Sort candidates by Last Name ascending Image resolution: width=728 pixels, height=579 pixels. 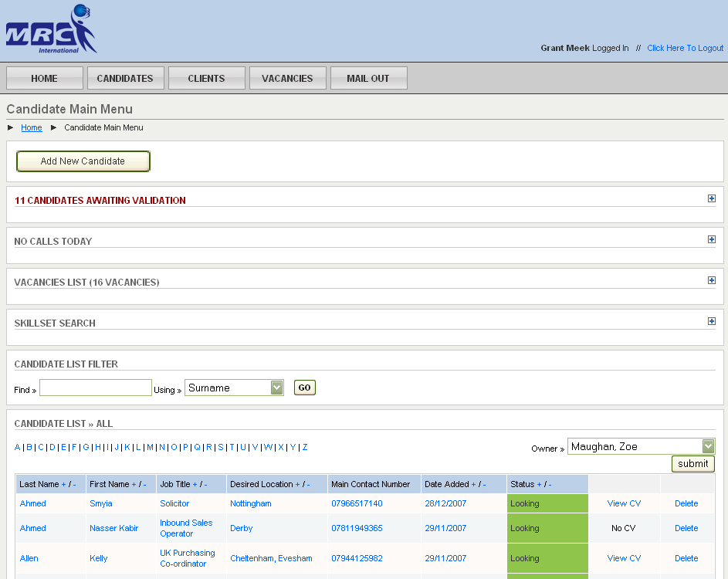pos(65,482)
